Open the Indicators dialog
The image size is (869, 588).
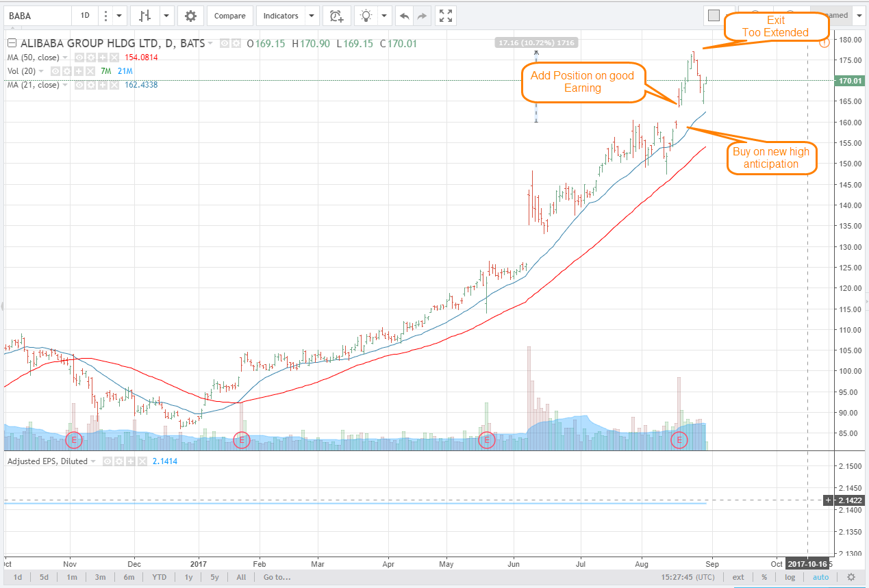[281, 16]
